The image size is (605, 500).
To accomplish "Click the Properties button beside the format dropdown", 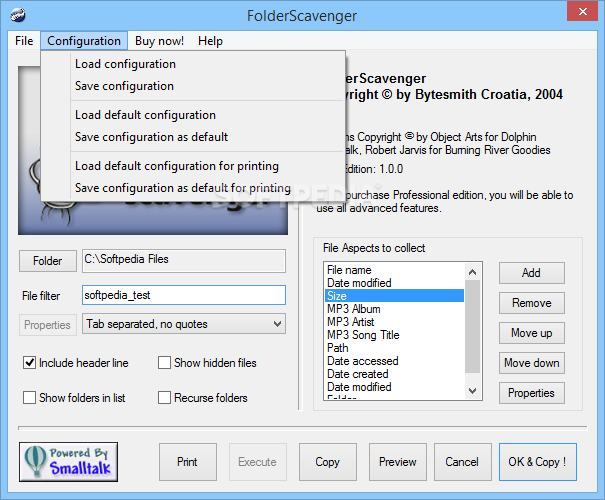I will (x=48, y=325).
